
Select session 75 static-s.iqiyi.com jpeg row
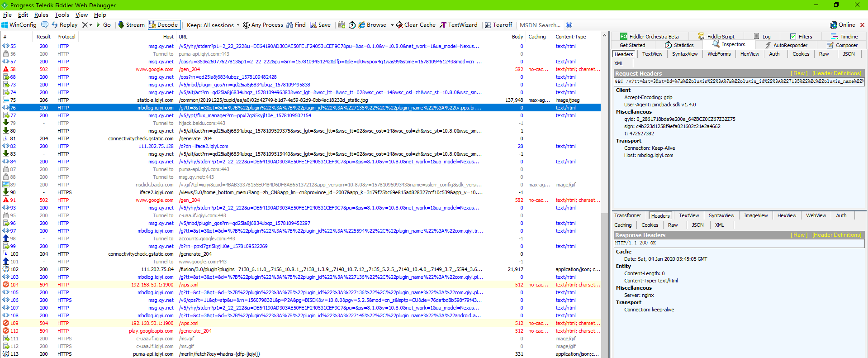pyautogui.click(x=301, y=100)
